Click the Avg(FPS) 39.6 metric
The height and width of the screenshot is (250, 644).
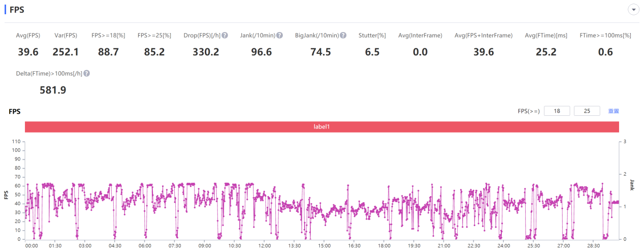[x=28, y=52]
